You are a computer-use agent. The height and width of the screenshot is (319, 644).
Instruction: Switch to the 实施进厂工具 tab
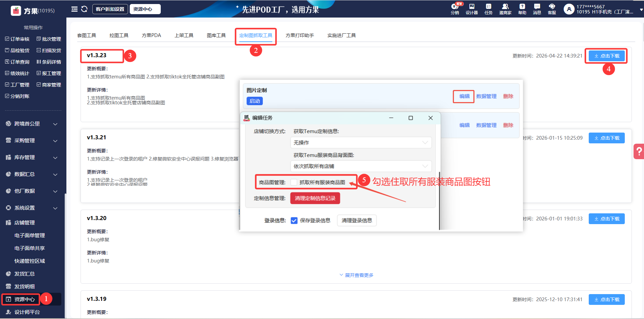[342, 35]
